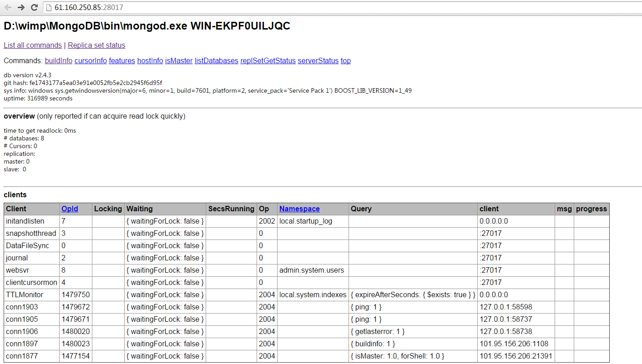This screenshot has height=364, width=642.
Task: Click the overview section heading
Action: [x=19, y=116]
